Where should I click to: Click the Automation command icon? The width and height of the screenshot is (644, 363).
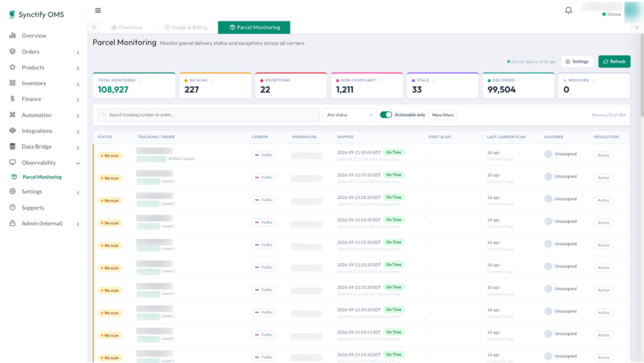[x=13, y=114]
